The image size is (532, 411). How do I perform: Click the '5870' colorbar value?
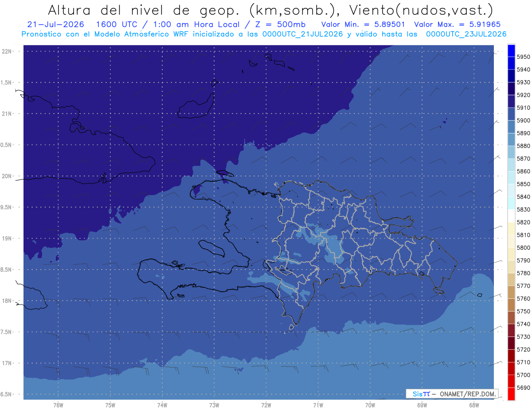[x=523, y=158]
